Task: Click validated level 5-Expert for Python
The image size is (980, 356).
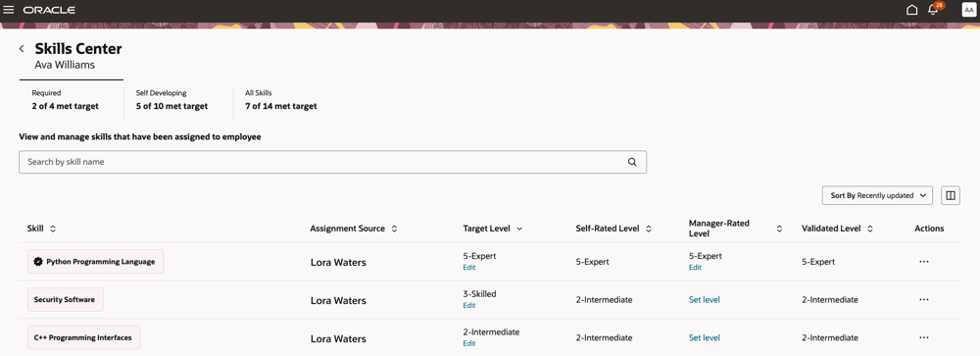Action: pyautogui.click(x=818, y=262)
